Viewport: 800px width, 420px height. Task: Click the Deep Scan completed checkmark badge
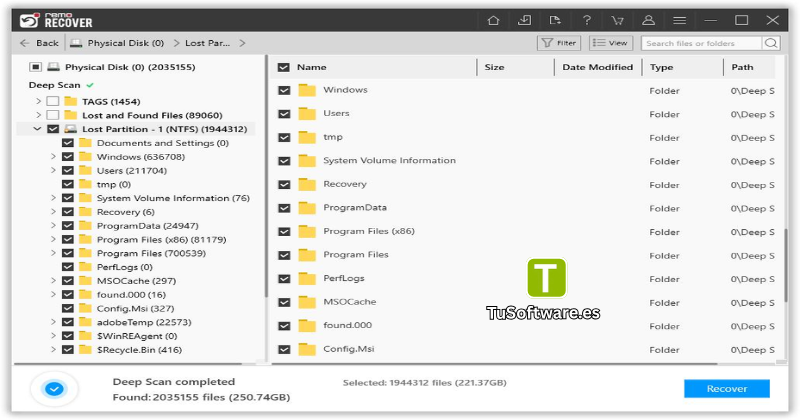[x=54, y=389]
